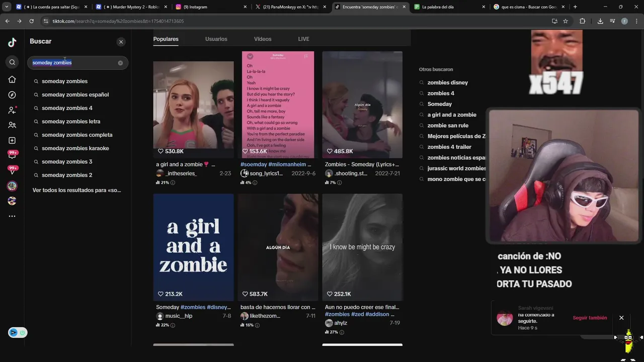Open the Following icon with red dot
Viewport: 644px width, 362px height.
12,110
